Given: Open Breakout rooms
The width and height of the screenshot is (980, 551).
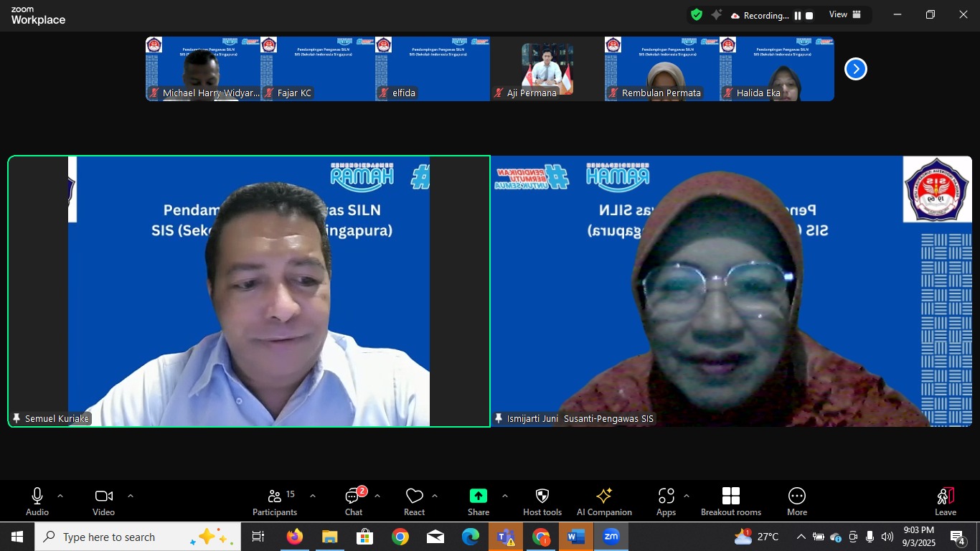Looking at the screenshot, I should (730, 501).
